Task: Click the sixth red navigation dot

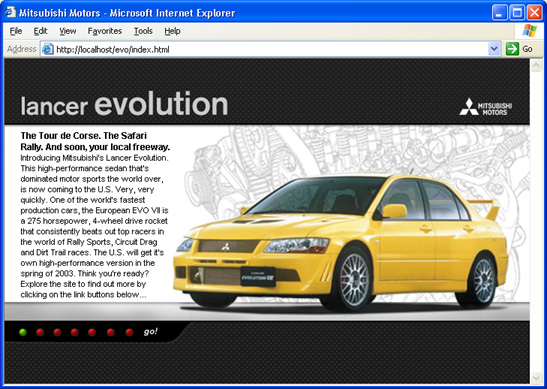Action: (129, 332)
